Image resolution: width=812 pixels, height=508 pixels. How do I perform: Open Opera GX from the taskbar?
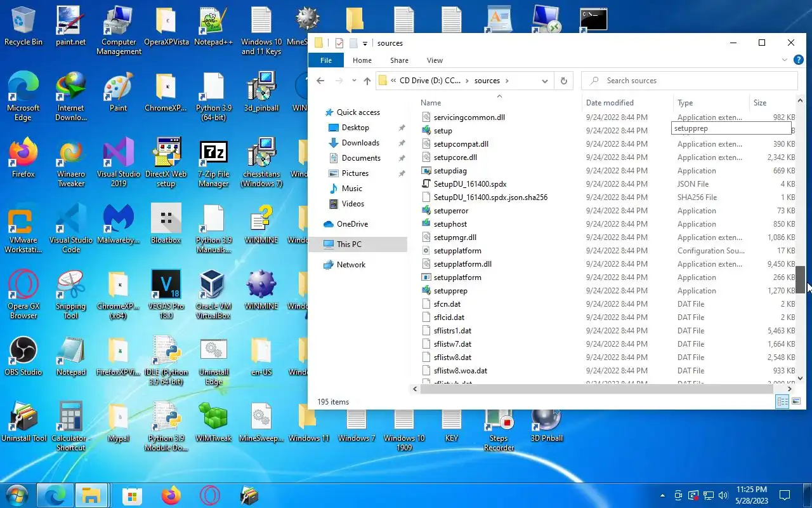click(210, 495)
